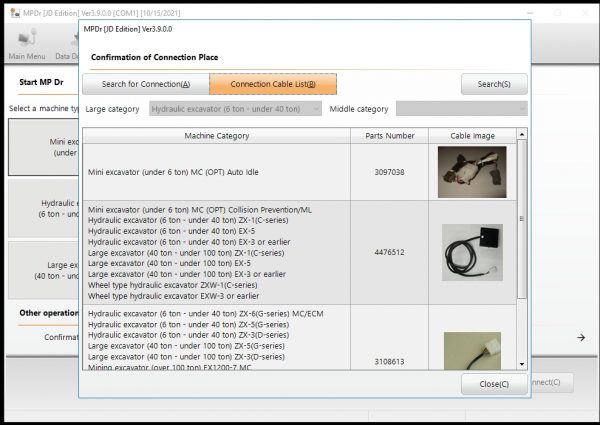Select 'Wheel type hydraulic excavator ZXW-1(C-series)' line

(173, 285)
